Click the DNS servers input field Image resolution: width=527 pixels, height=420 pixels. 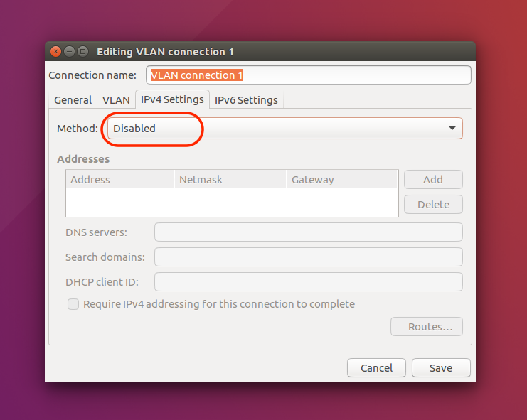click(x=309, y=232)
